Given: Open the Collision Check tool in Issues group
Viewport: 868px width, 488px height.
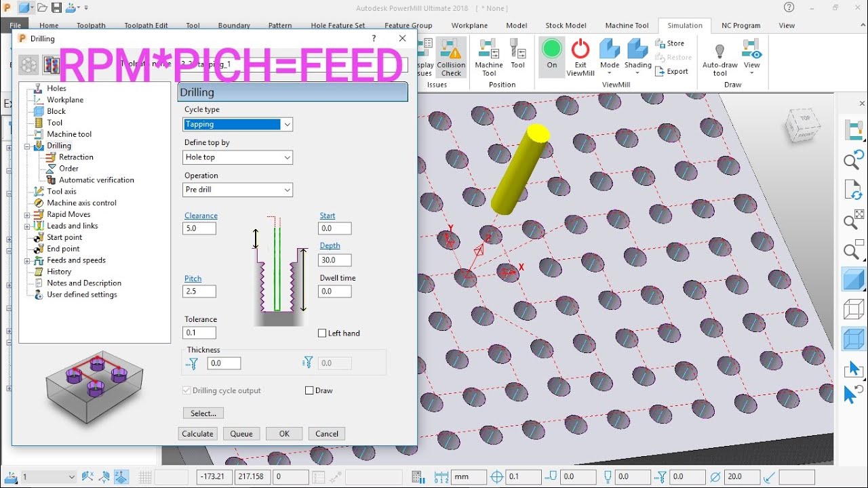Looking at the screenshot, I should coord(451,57).
